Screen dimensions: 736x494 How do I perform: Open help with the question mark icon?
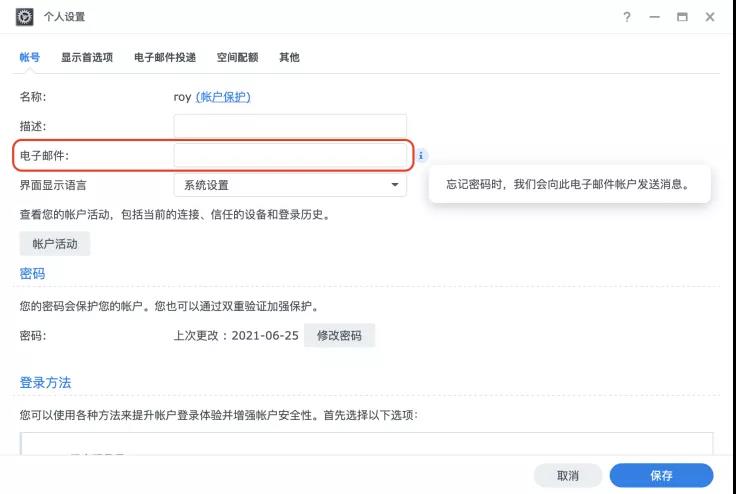[627, 18]
